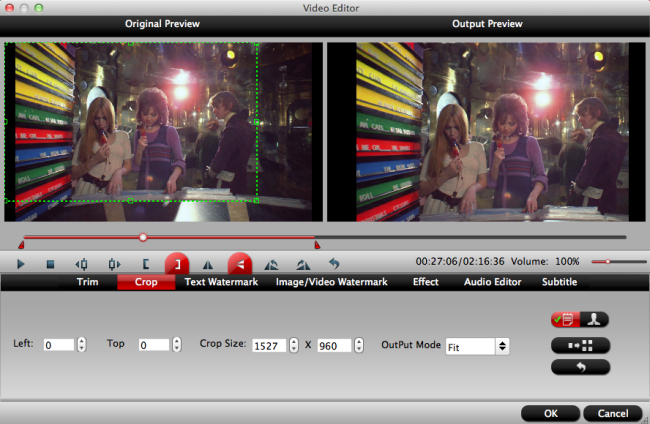Open the Trim tab

87,282
